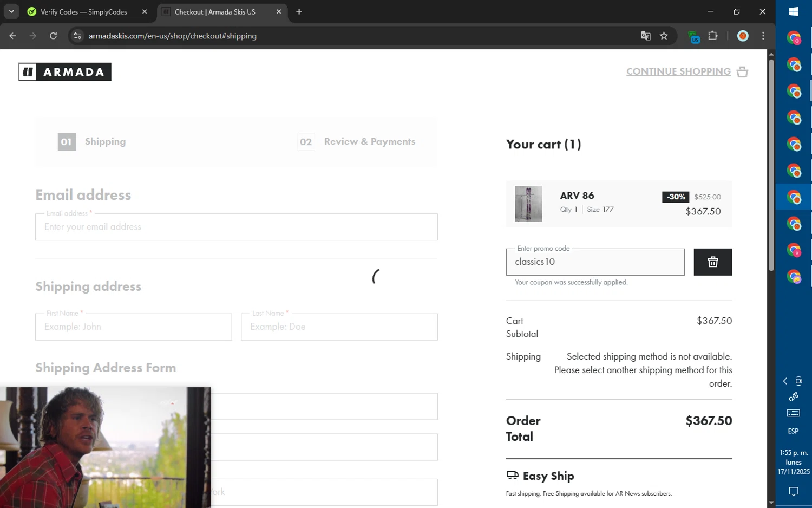
Task: Focus the Last Name field
Action: coord(339,327)
